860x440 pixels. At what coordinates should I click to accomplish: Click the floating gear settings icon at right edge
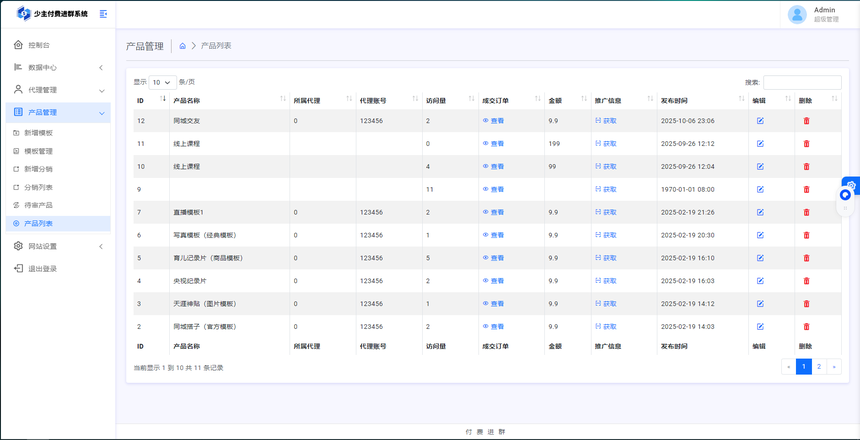[x=850, y=185]
